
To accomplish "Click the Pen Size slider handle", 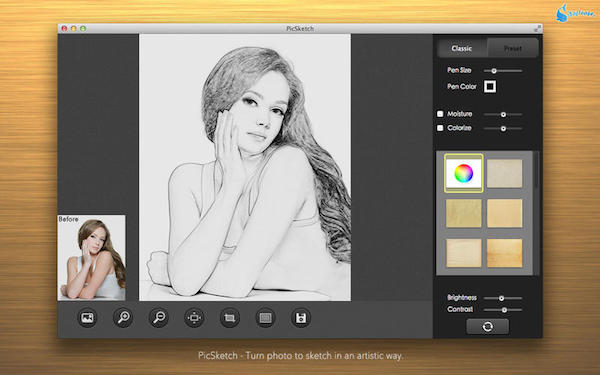I will [494, 71].
